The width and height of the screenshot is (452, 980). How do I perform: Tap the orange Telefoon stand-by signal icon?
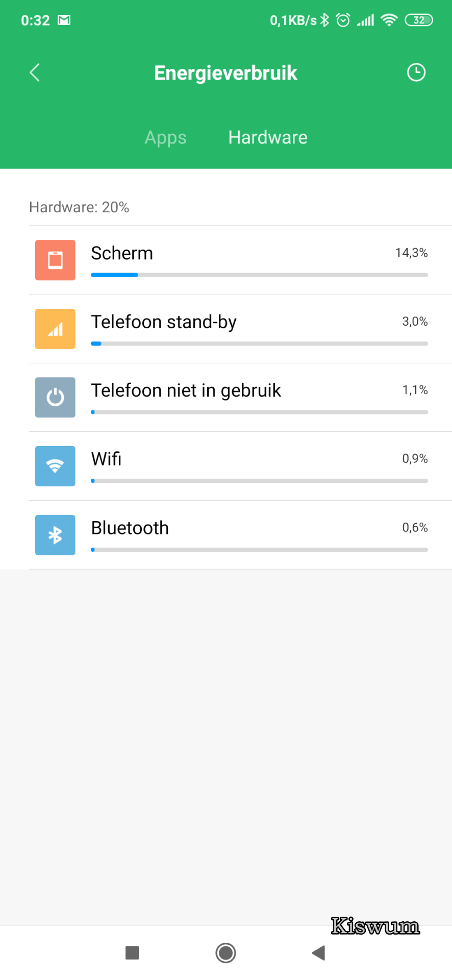pos(55,329)
